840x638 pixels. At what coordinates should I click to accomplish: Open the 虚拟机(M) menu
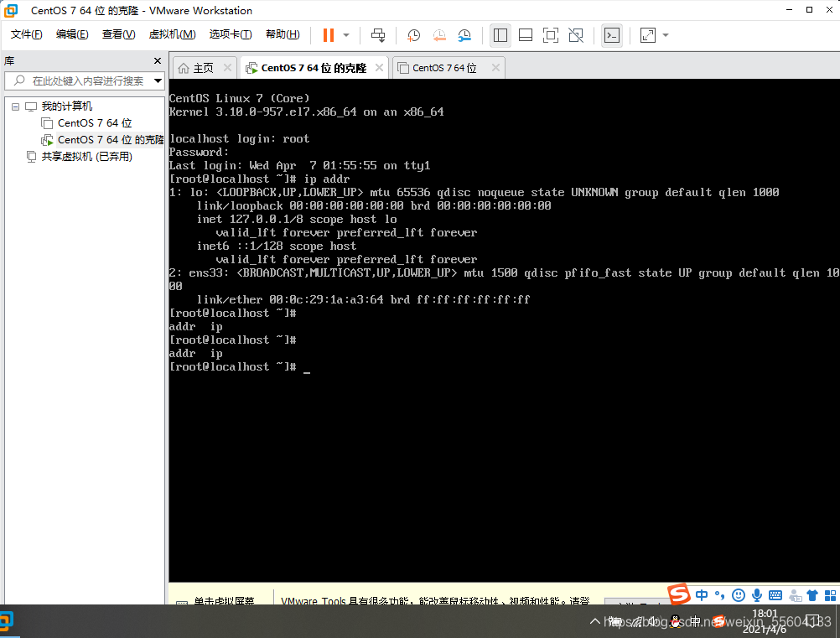click(172, 34)
